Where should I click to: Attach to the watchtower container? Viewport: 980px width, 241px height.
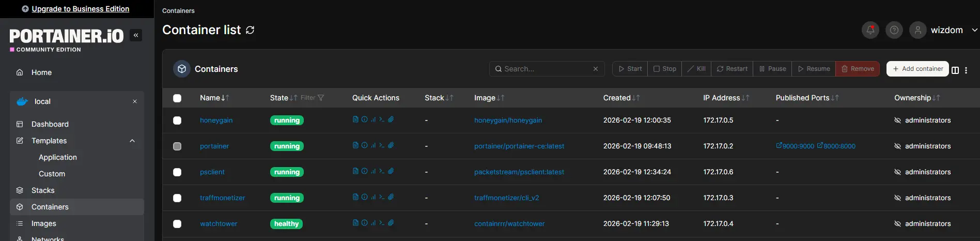pyautogui.click(x=391, y=223)
